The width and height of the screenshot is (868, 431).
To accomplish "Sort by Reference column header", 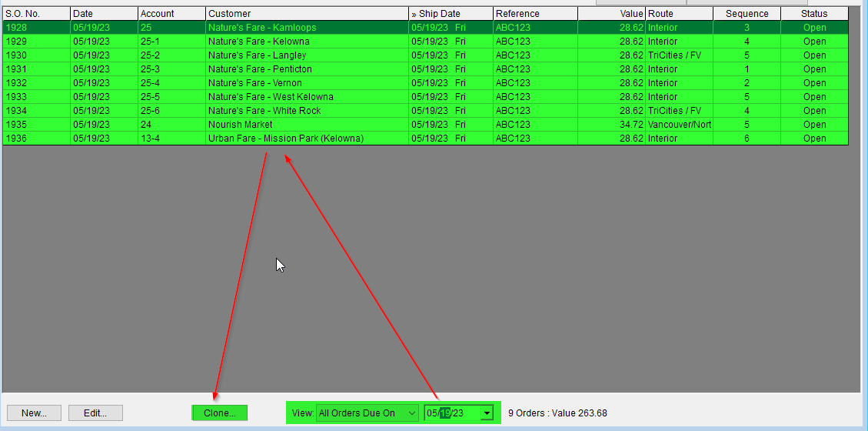I will point(535,13).
